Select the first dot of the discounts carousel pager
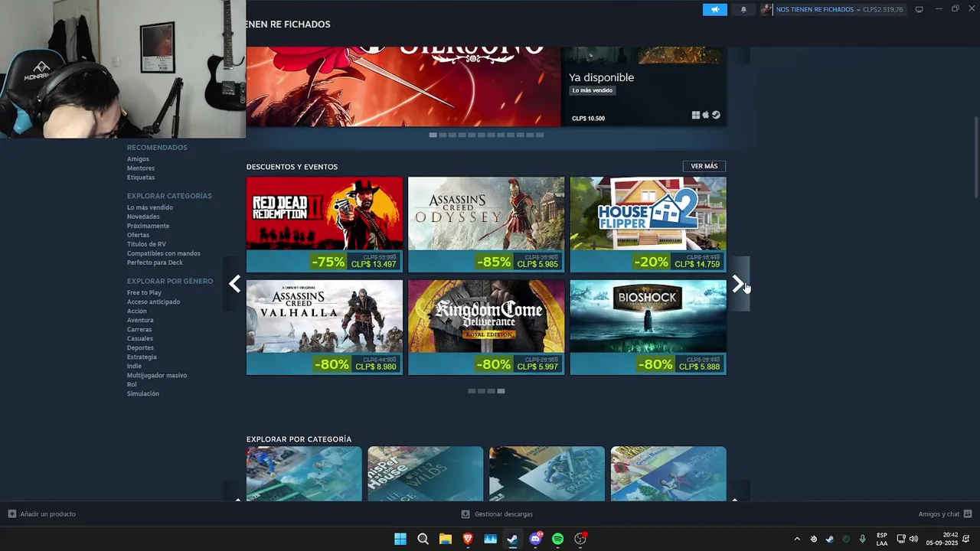 (x=472, y=391)
